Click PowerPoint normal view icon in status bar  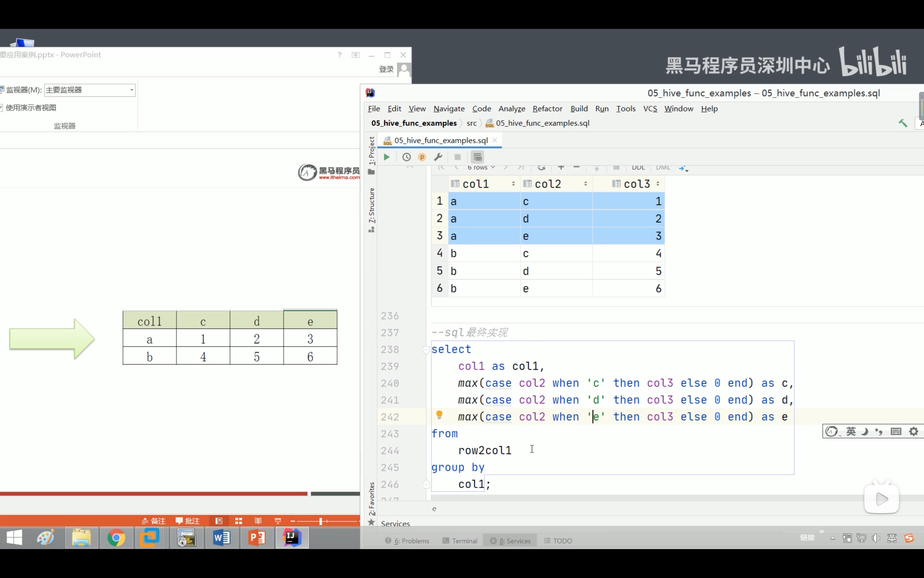(x=219, y=521)
